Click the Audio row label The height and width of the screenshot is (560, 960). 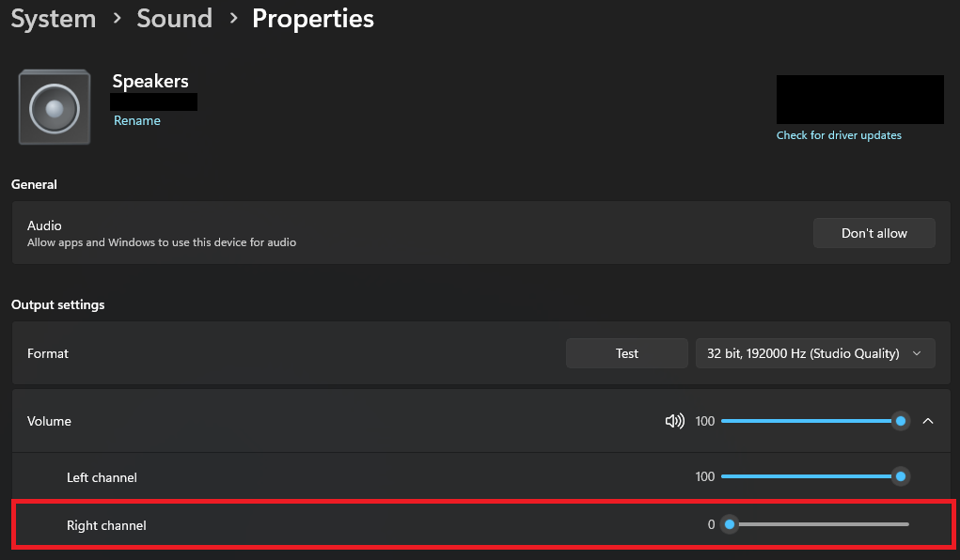pyautogui.click(x=45, y=226)
